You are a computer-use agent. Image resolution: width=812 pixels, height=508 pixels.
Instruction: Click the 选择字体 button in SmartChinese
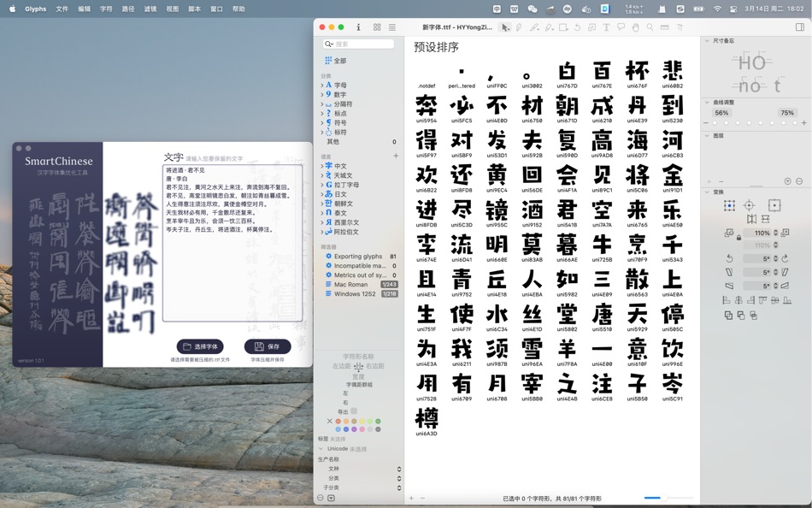pos(200,346)
